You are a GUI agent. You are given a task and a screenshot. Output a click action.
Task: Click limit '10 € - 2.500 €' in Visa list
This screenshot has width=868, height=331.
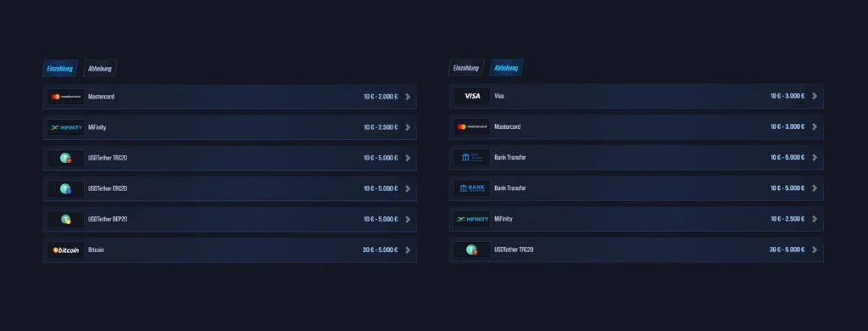click(787, 219)
